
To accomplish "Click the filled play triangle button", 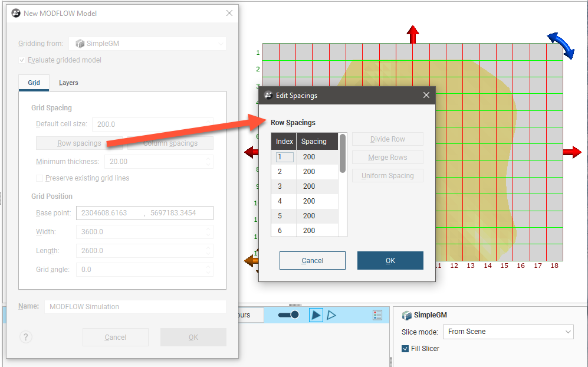I will tap(316, 315).
